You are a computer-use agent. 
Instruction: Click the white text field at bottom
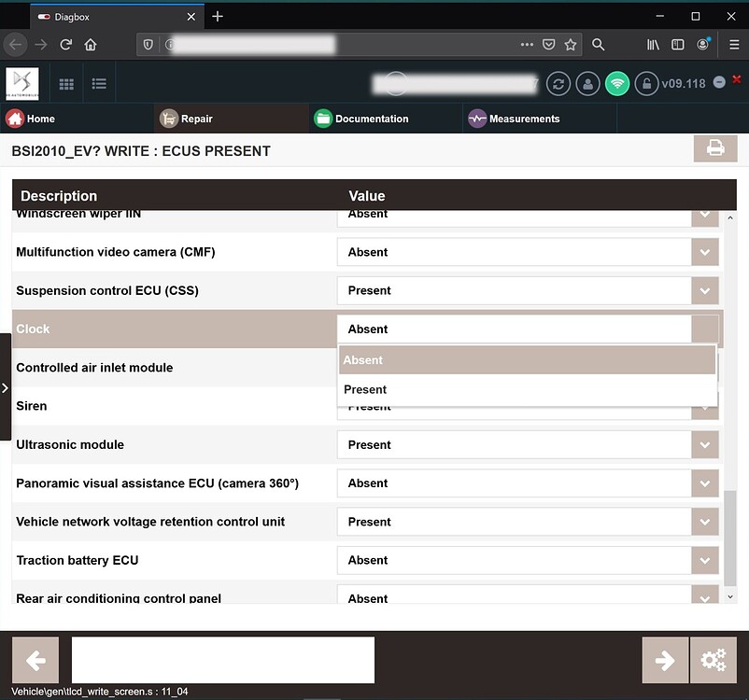tap(222, 661)
